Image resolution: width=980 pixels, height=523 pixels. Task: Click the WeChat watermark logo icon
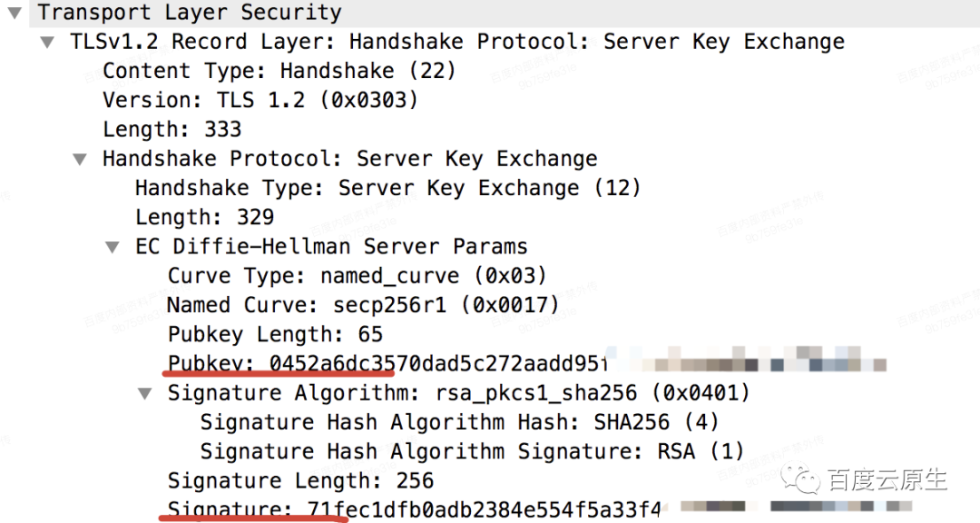click(800, 479)
